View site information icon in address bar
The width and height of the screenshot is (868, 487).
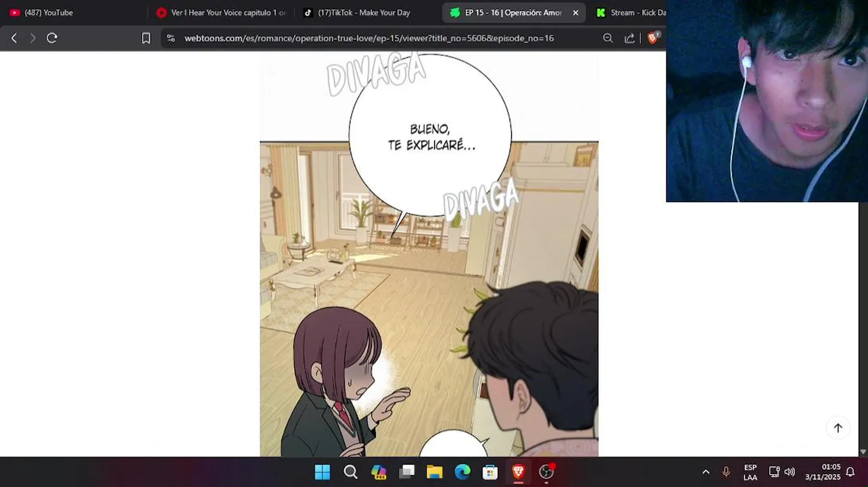coord(170,38)
